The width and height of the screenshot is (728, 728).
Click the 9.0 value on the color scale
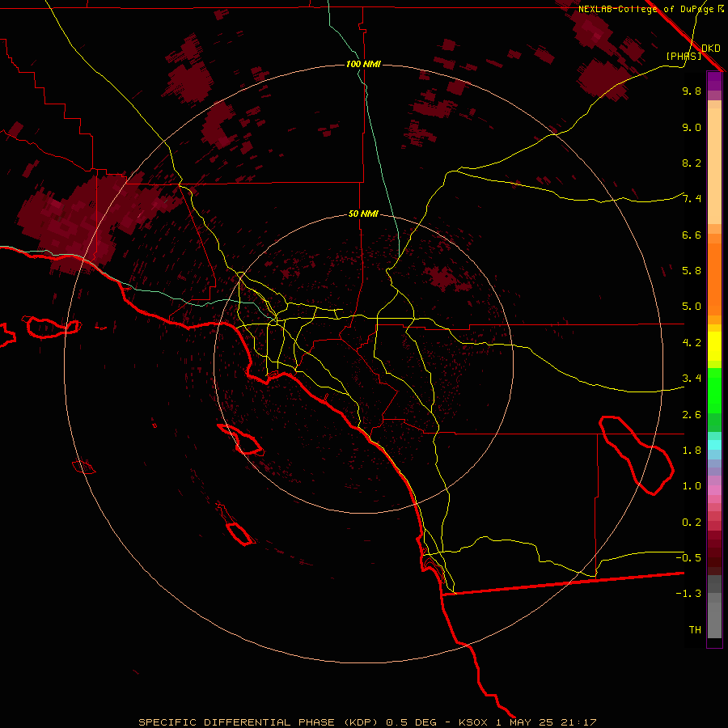pos(692,127)
